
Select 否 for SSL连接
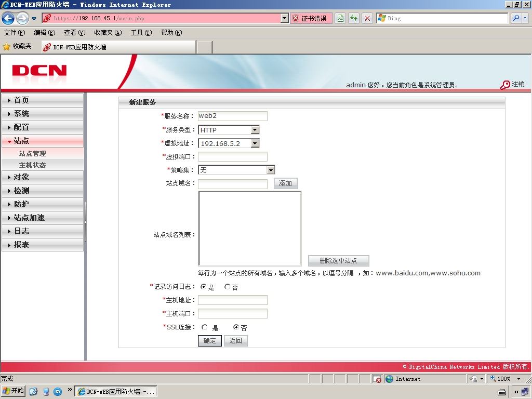pos(236,327)
